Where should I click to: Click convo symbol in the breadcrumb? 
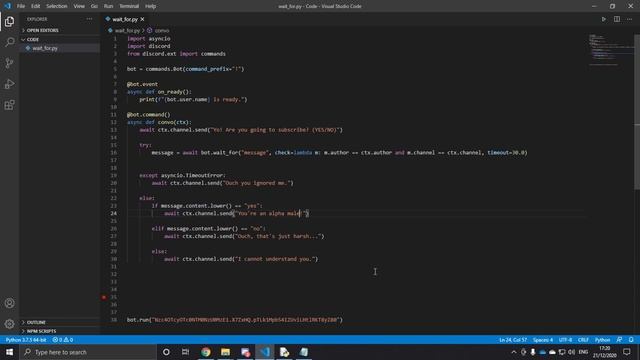(161, 31)
